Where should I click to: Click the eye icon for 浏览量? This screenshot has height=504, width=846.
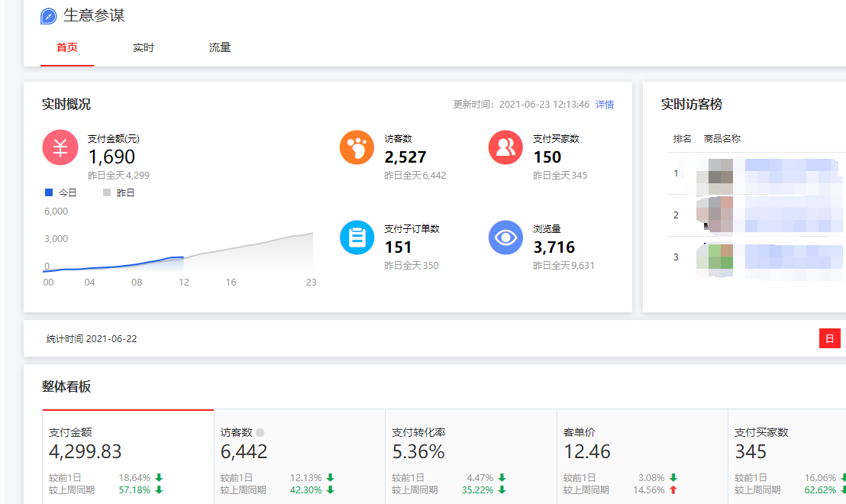pos(505,237)
